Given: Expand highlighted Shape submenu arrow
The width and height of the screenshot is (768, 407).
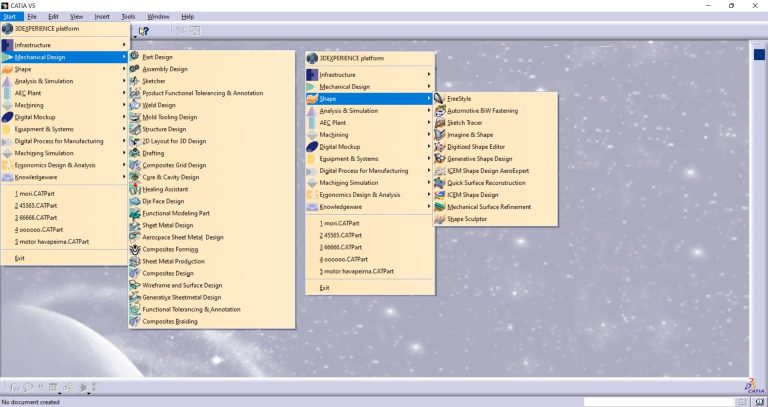Looking at the screenshot, I should click(429, 98).
